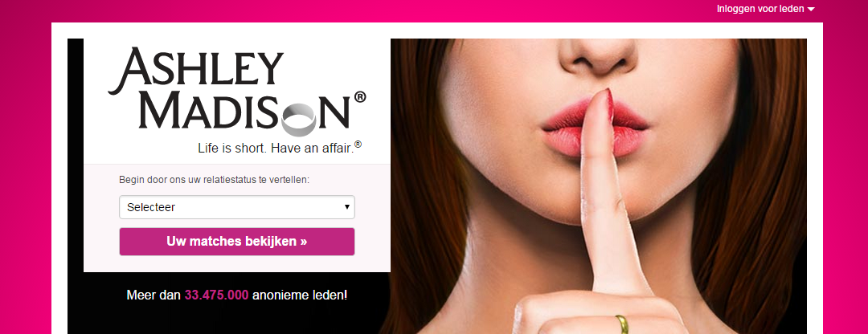Click the "Madis" letters of the logo
Screen dimensions: 868x334
209,111
